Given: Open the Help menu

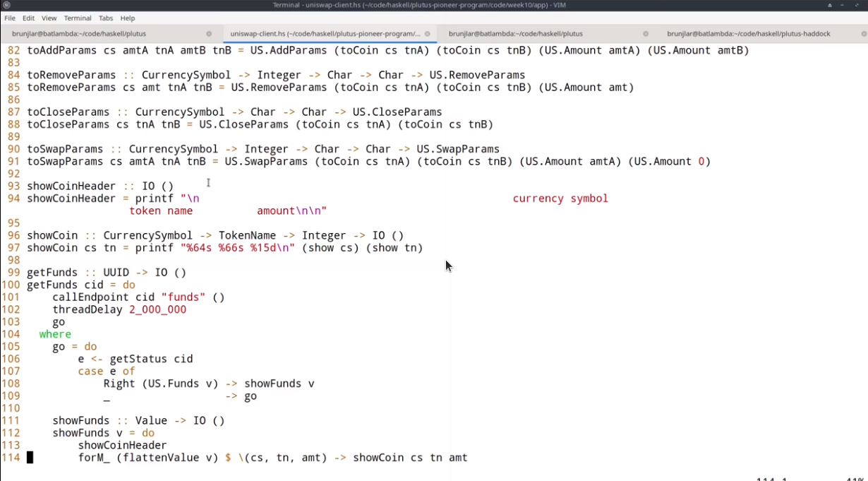Looking at the screenshot, I should tap(127, 18).
